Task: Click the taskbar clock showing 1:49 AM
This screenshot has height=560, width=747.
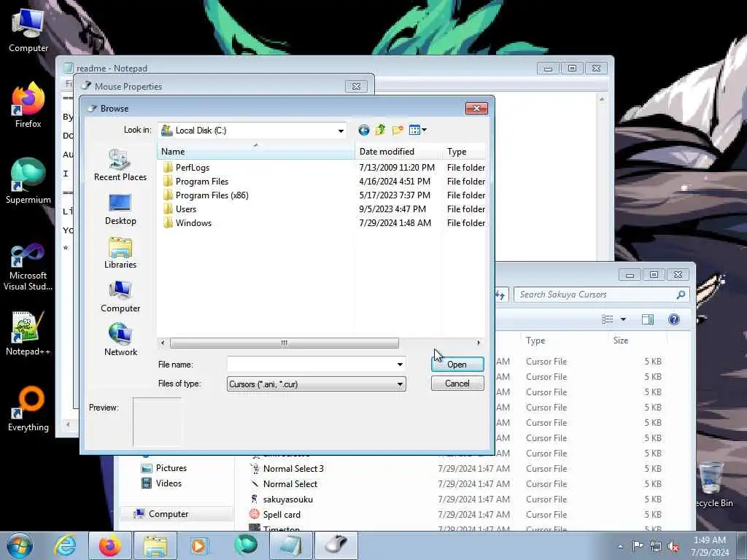Action: coord(710,546)
